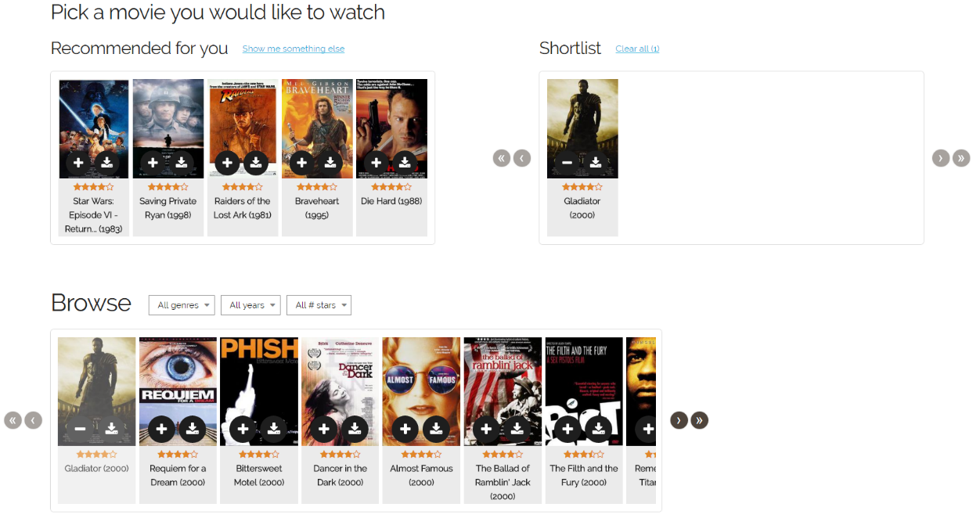Click the Show me something else link
Viewport: 980px width, 518px height.
[294, 49]
